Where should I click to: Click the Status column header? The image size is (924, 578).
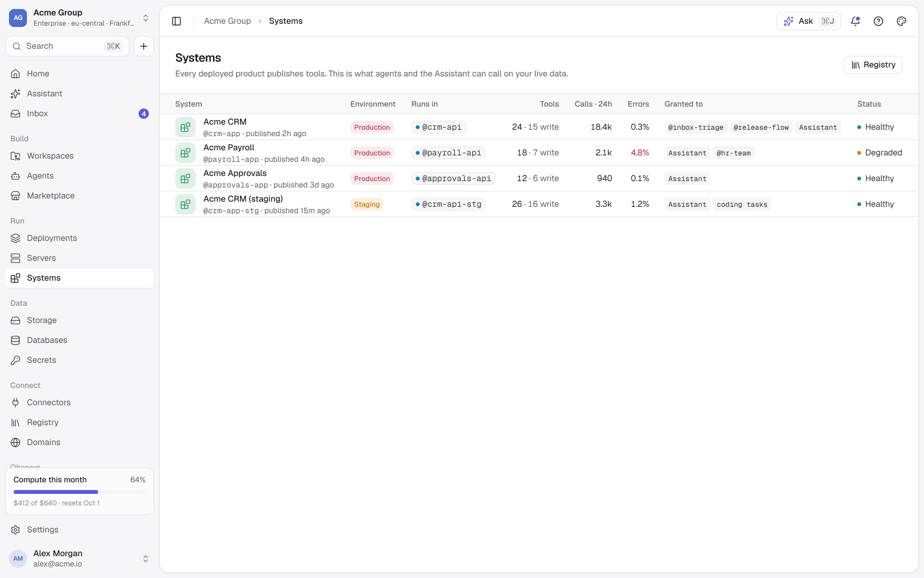(869, 104)
